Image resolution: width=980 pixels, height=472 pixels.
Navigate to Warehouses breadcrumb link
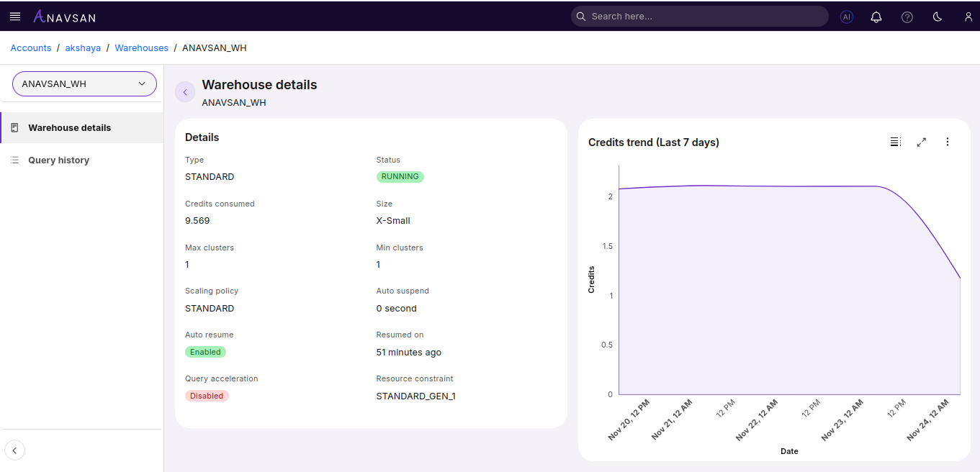[141, 48]
